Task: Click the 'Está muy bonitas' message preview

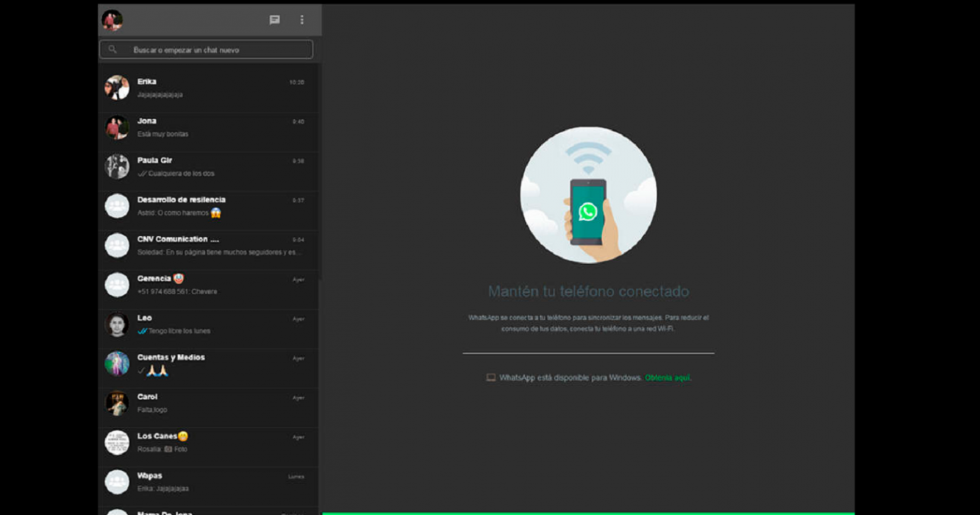Action: click(x=163, y=134)
